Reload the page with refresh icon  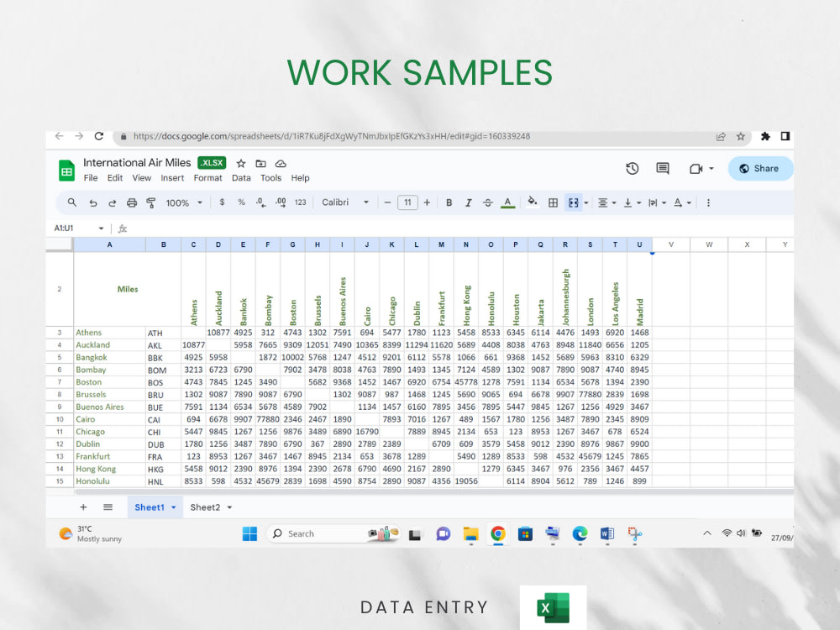pyautogui.click(x=99, y=136)
